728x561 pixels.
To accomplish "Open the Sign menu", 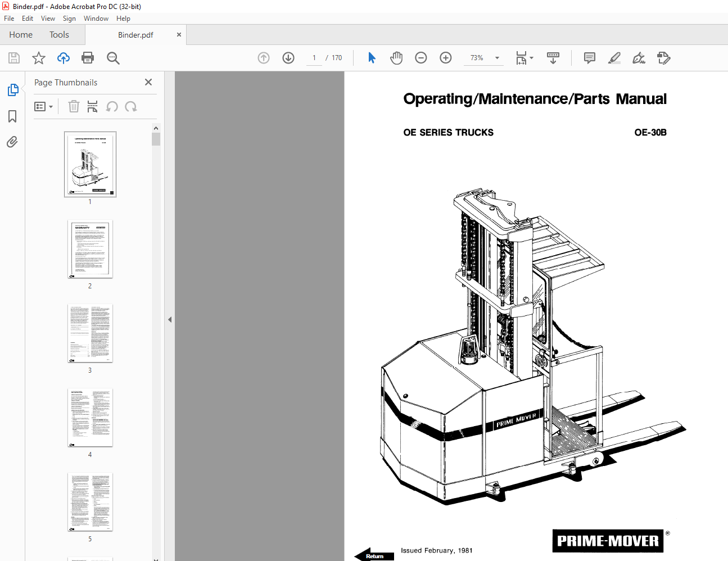I will (69, 19).
